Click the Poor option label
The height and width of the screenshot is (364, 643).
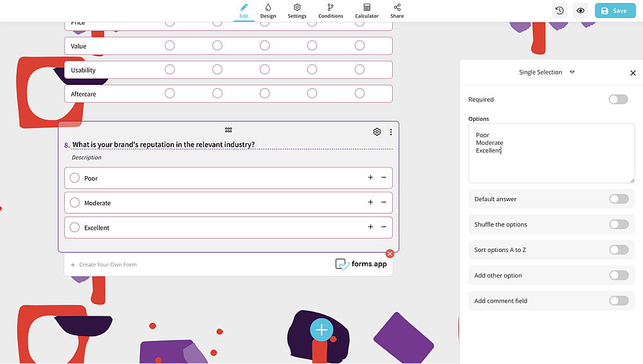(x=91, y=179)
